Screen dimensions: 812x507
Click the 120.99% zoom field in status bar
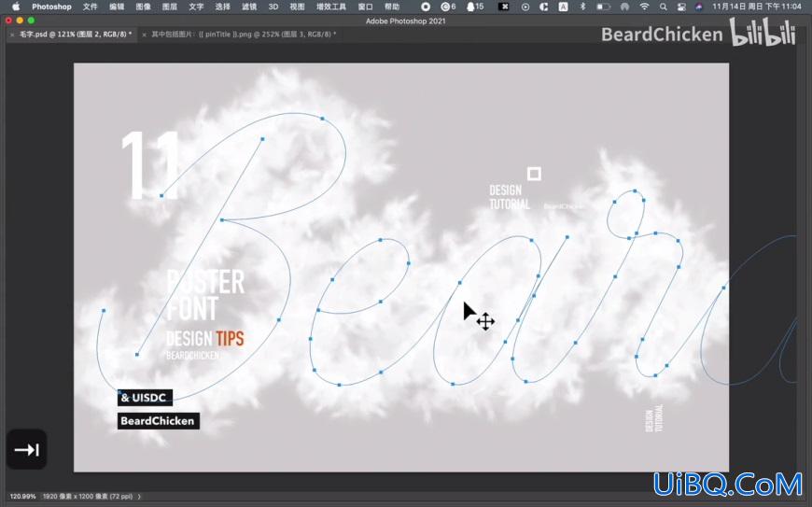tap(22, 496)
